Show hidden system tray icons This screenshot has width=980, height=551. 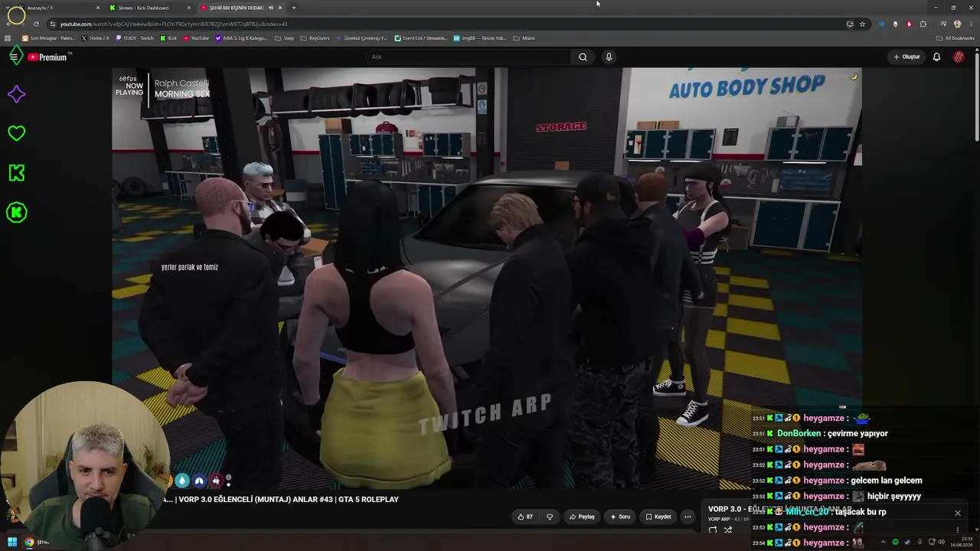884,542
